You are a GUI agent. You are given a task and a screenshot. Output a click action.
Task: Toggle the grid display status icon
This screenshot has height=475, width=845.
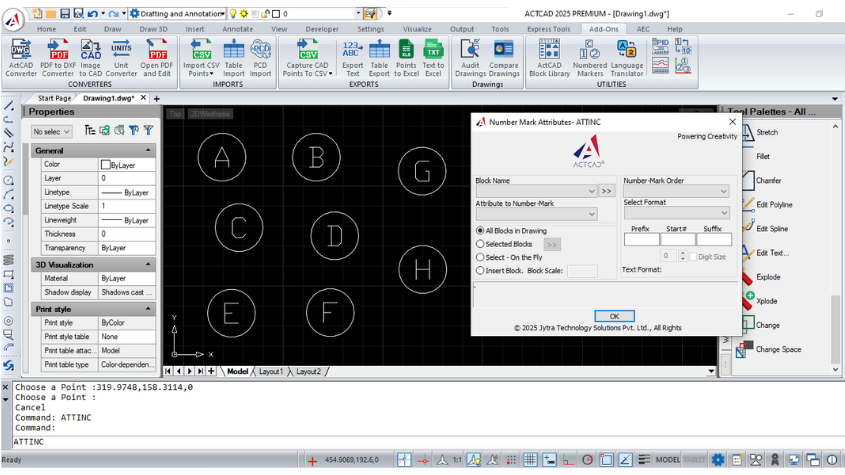530,460
